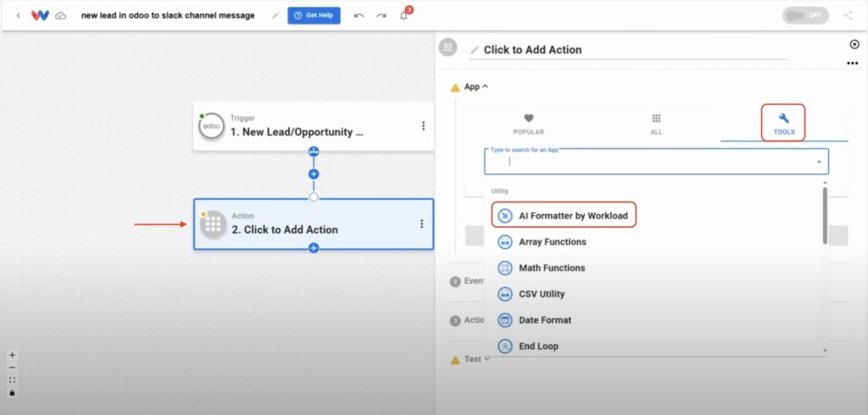The image size is (868, 415).
Task: Close the action panel with X icon
Action: pos(854,44)
